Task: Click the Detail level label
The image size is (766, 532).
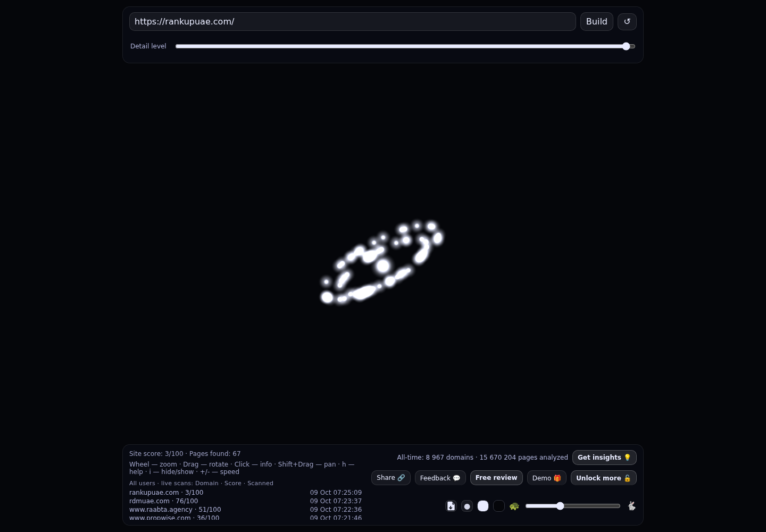Action: 148,46
